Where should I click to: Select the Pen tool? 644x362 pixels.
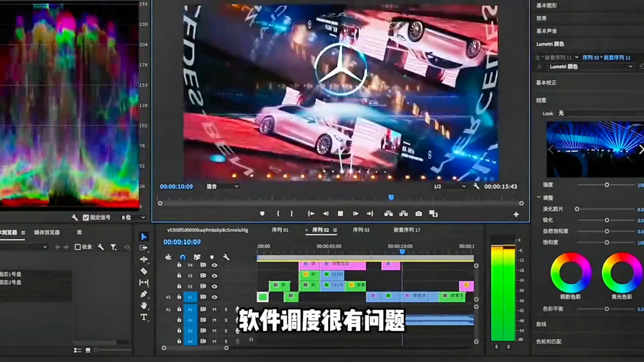click(144, 294)
